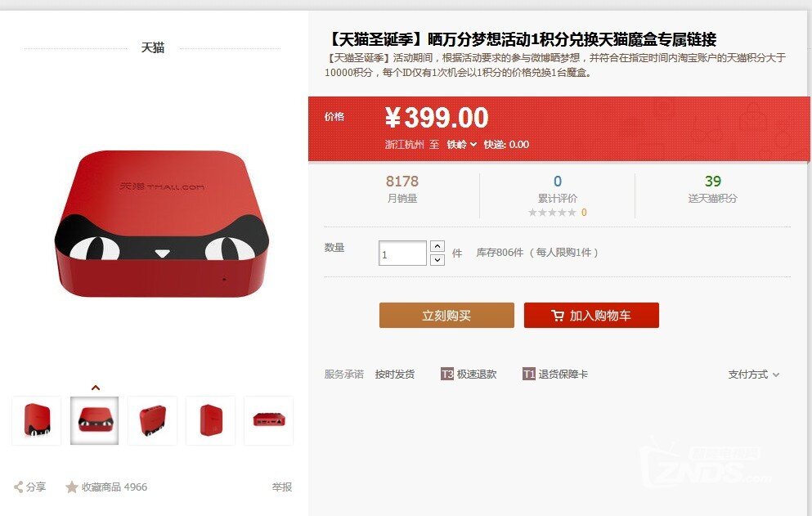The image size is (812, 516).
Task: Click the large red Tmall box image
Action: pyautogui.click(x=162, y=224)
